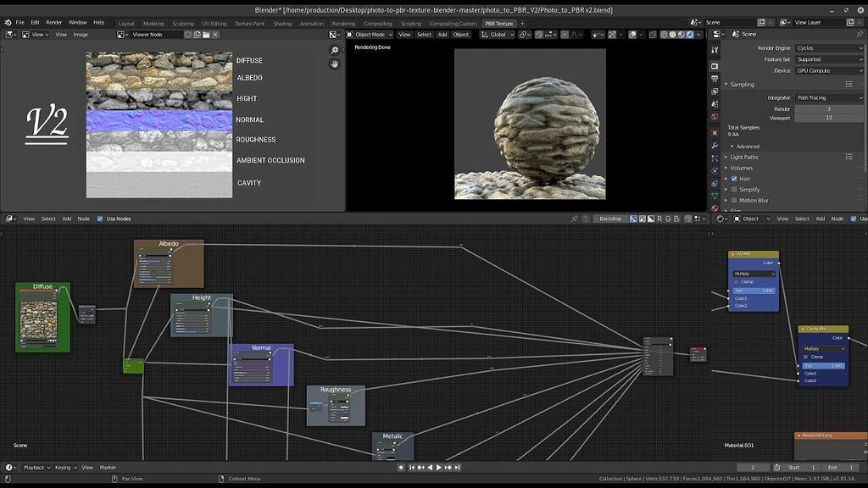The image size is (868, 488).
Task: Open the Render properties tab icon
Action: [x=715, y=66]
